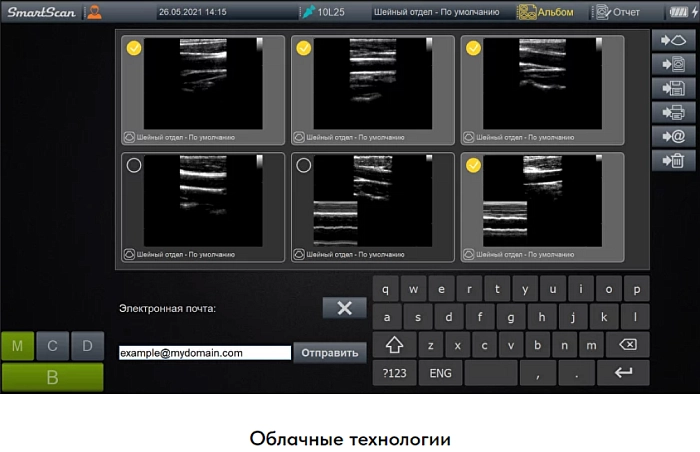
Task: Open the Альбом tab
Action: 546,13
